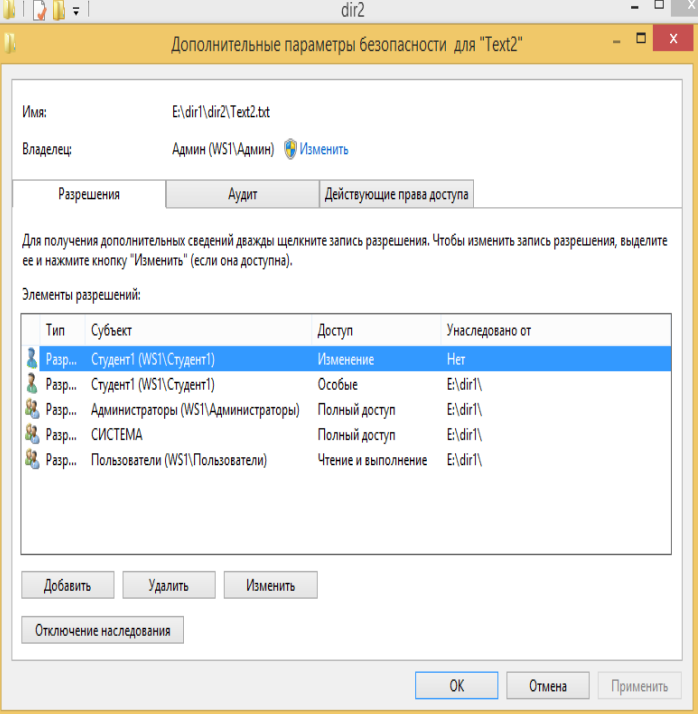Minimize the dir2 window

pos(635,7)
